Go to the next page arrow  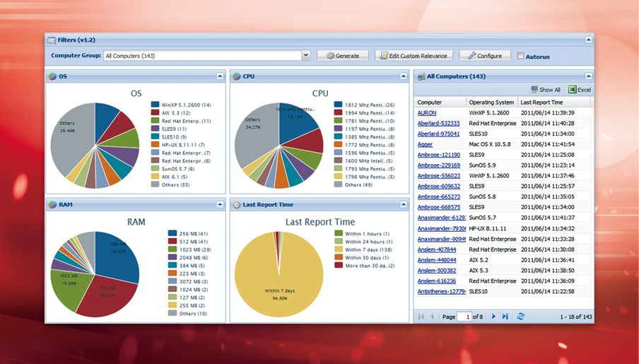[493, 317]
